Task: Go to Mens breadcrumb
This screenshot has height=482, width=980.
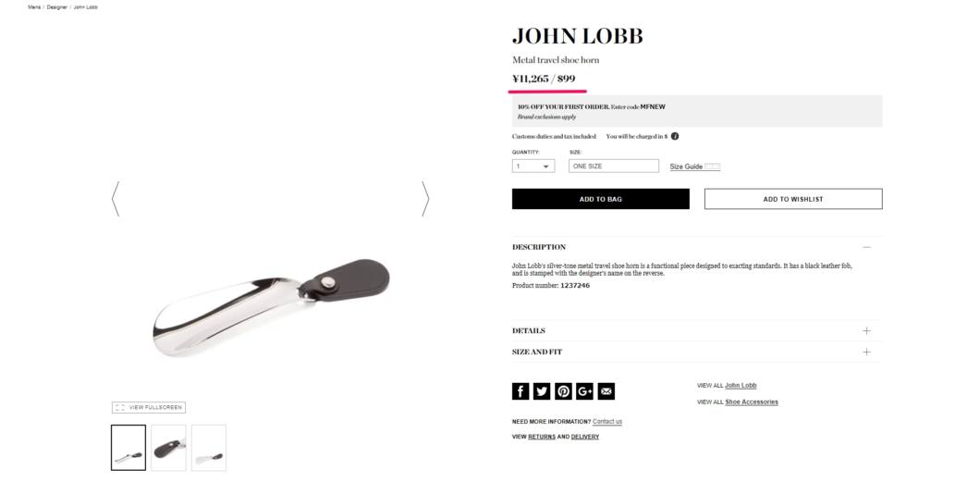Action: [x=34, y=6]
